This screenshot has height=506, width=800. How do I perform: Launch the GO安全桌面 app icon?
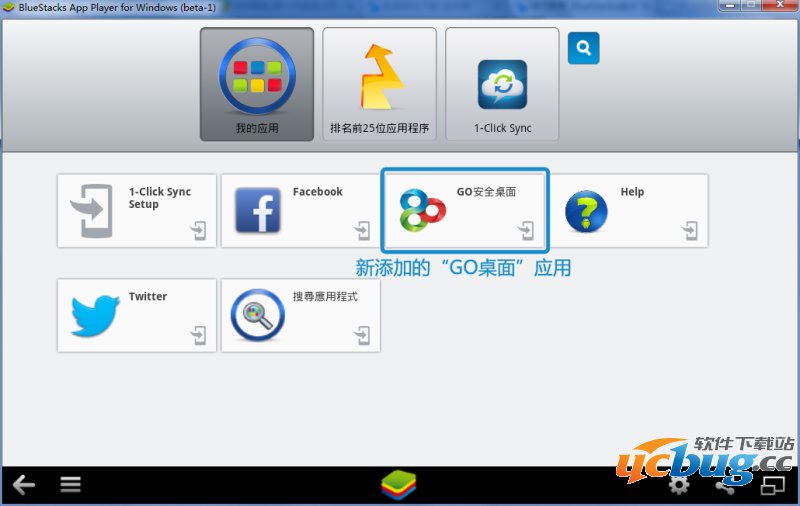(422, 210)
